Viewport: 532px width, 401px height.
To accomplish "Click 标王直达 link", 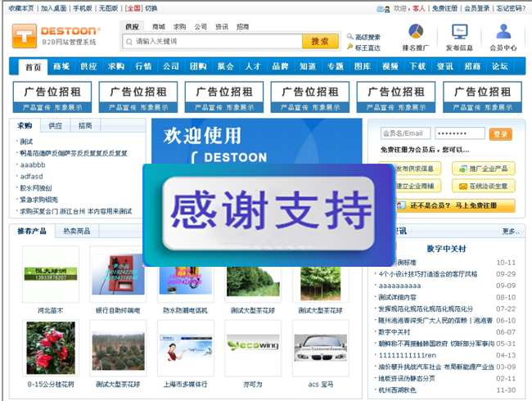I will tap(363, 47).
